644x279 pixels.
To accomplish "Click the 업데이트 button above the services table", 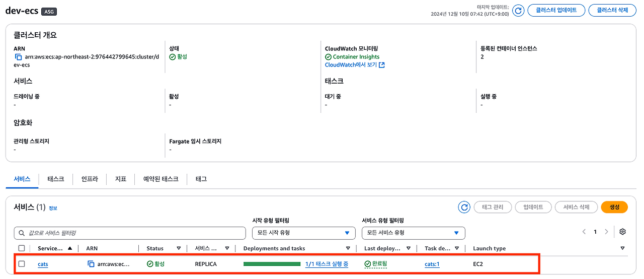I will tap(533, 207).
